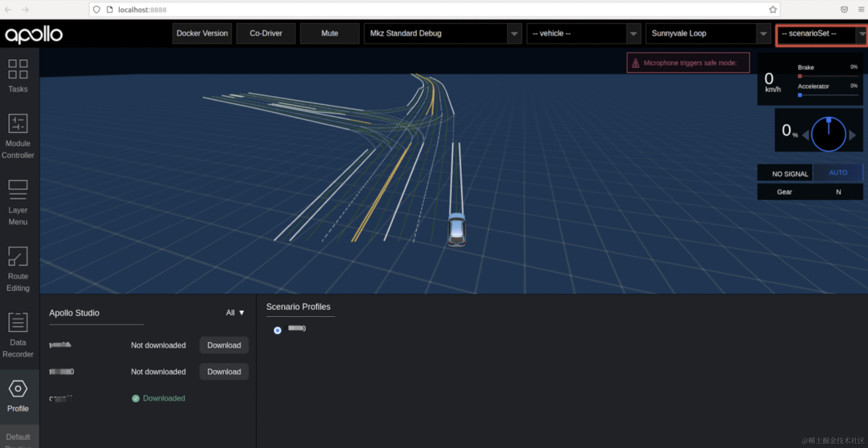Click the Docker Version button
Image resolution: width=868 pixels, height=448 pixels.
(x=202, y=34)
